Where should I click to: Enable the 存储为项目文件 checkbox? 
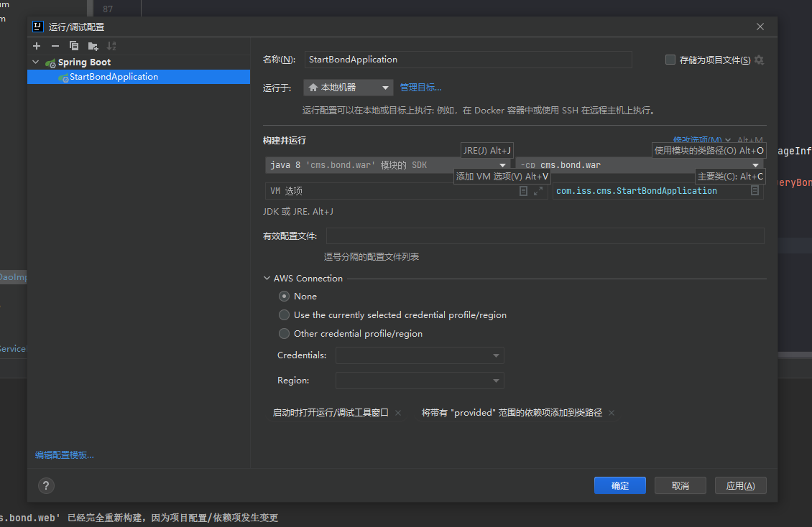coord(670,60)
